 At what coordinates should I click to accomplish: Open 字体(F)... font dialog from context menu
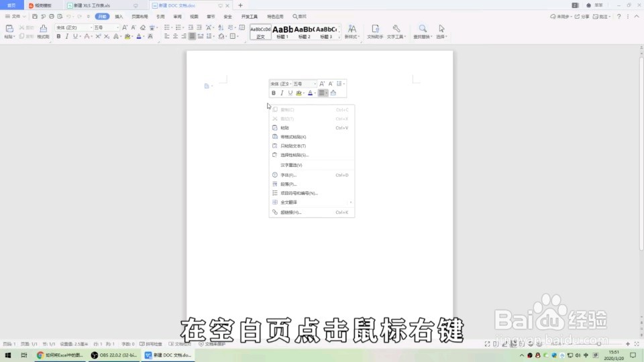coord(312,175)
